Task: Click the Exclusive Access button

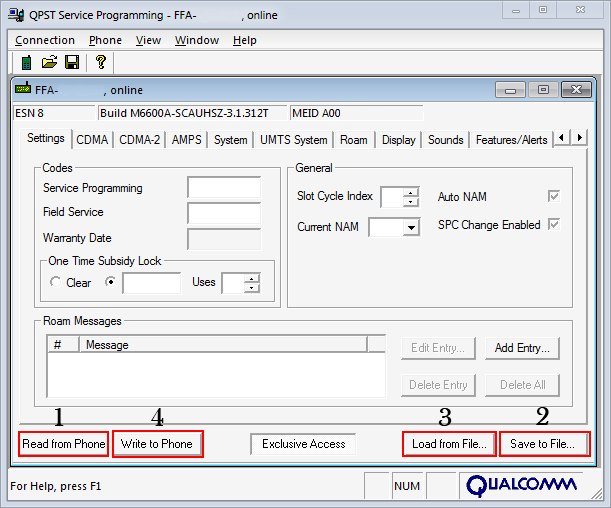Action: [303, 444]
